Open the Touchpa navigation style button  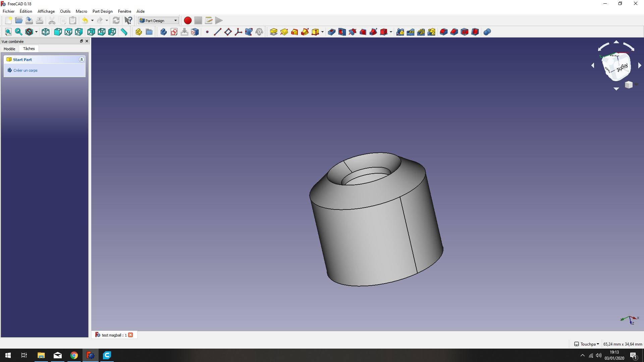coord(587,344)
